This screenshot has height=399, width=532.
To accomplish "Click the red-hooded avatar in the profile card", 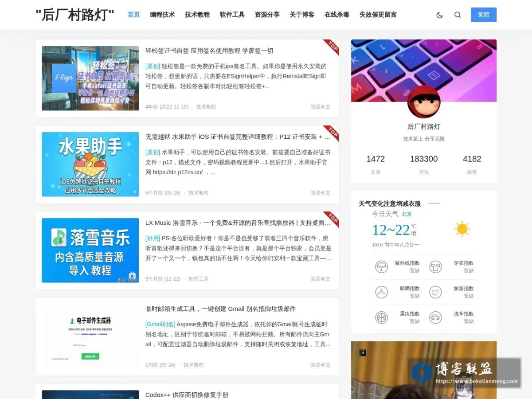I will tap(424, 102).
